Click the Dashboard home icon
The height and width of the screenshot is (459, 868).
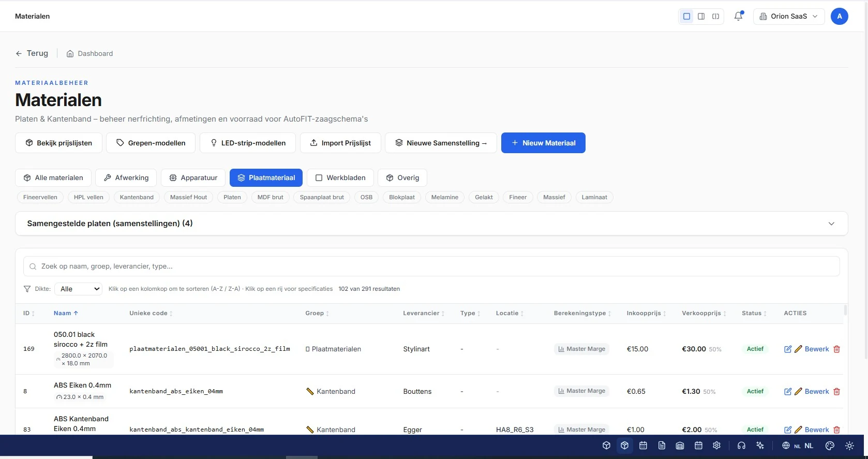[70, 54]
